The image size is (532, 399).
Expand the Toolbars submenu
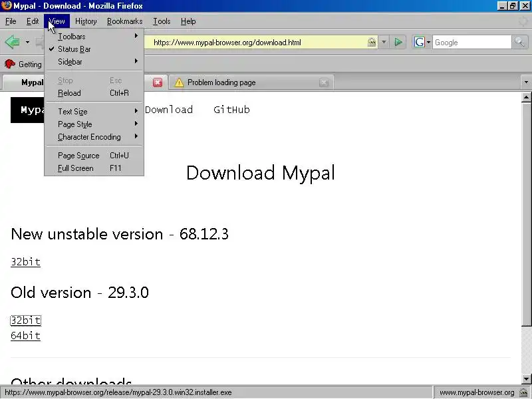coord(94,37)
